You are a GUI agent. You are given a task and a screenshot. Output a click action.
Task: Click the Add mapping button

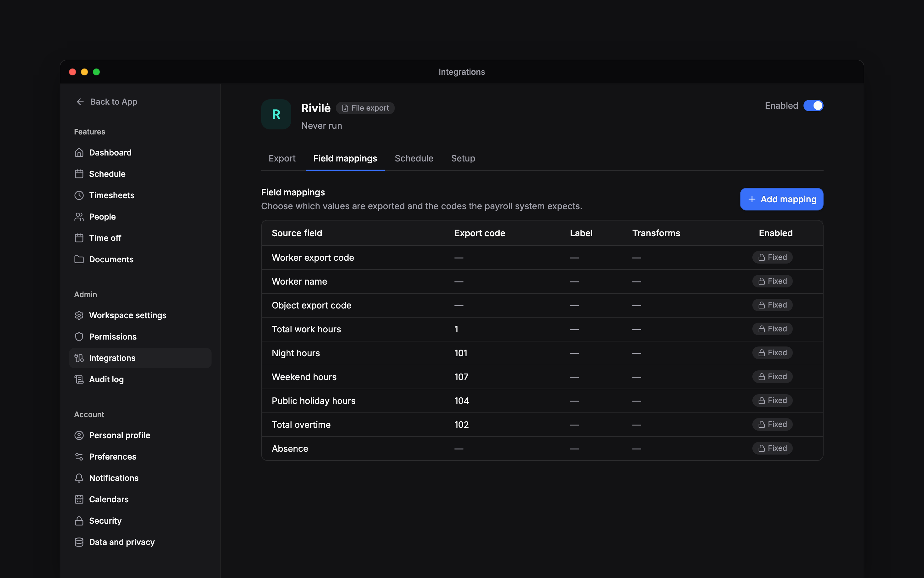coord(782,199)
